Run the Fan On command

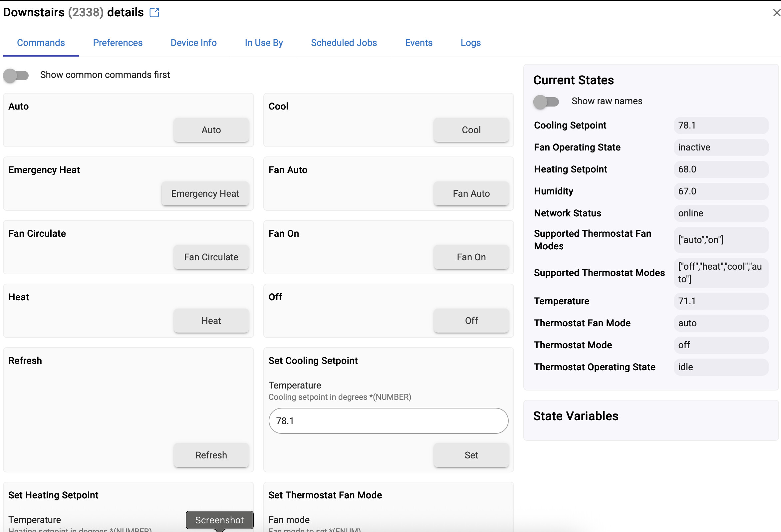471,257
